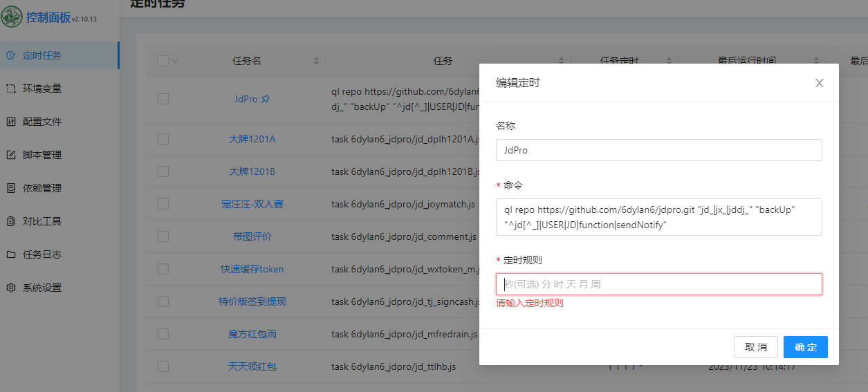The image size is (868, 392).
Task: Open the 宠汪汪-双人赛 task link
Action: pos(252,204)
